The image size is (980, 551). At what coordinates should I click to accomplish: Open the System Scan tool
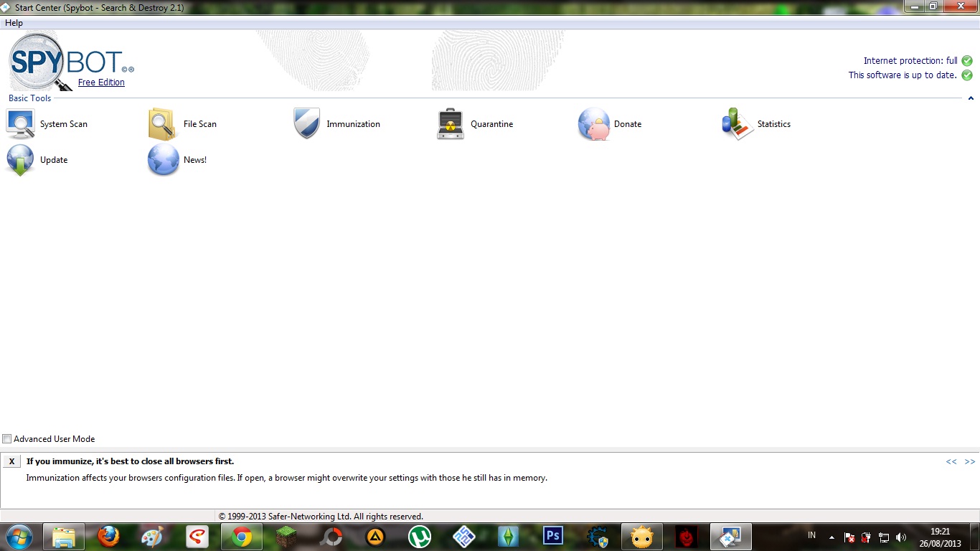pyautogui.click(x=47, y=124)
